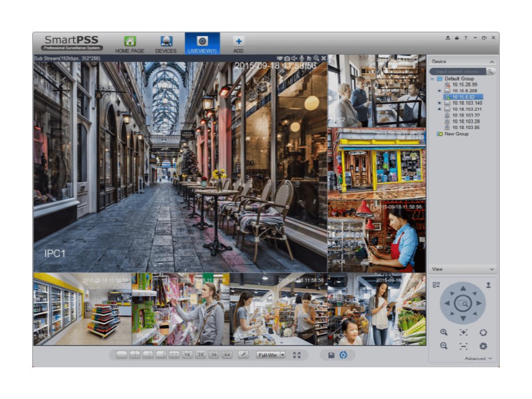Expand the View panel section
The width and height of the screenshot is (532, 399).
pyautogui.click(x=492, y=270)
